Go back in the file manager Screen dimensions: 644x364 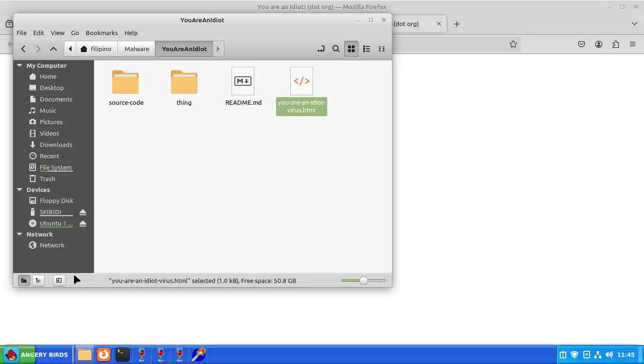[x=23, y=49]
